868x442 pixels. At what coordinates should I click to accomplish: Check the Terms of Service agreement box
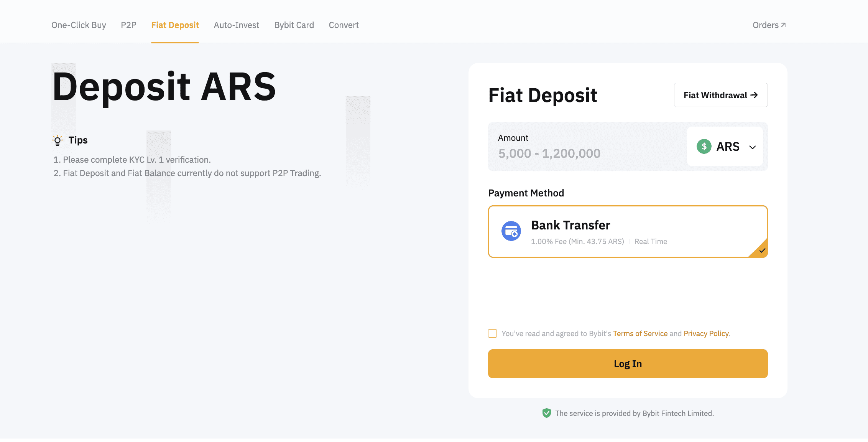pos(492,333)
